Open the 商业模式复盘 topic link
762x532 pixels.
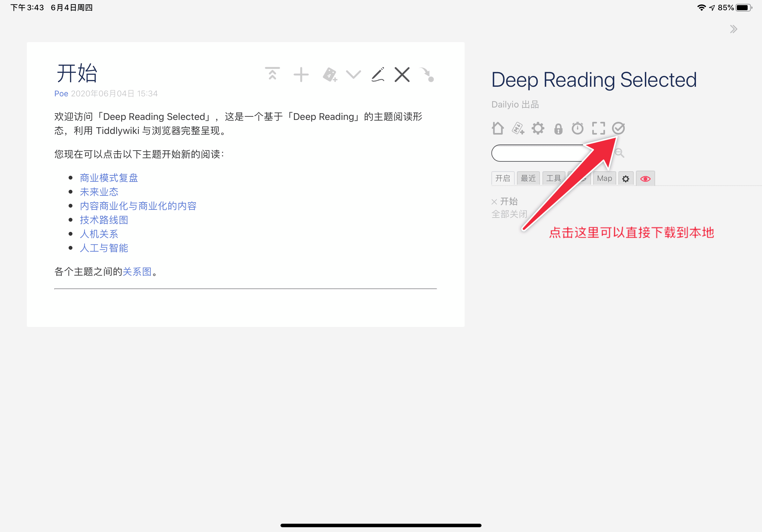[109, 178]
